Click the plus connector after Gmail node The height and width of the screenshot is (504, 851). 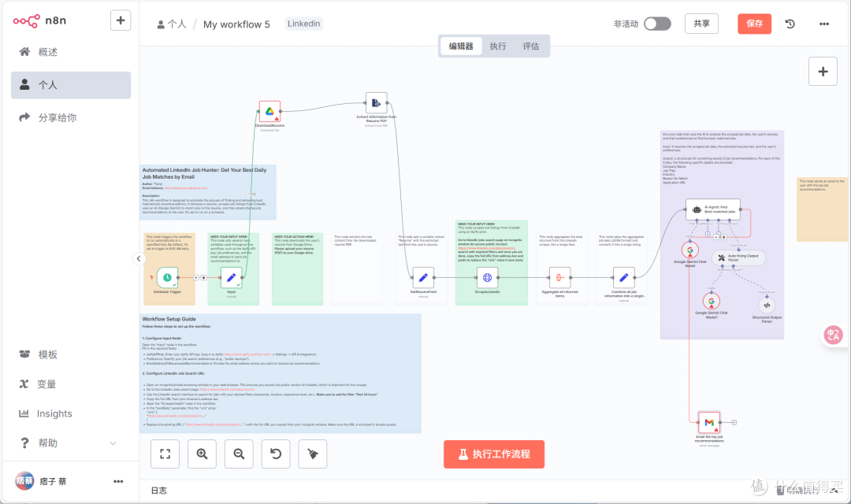[x=734, y=423]
